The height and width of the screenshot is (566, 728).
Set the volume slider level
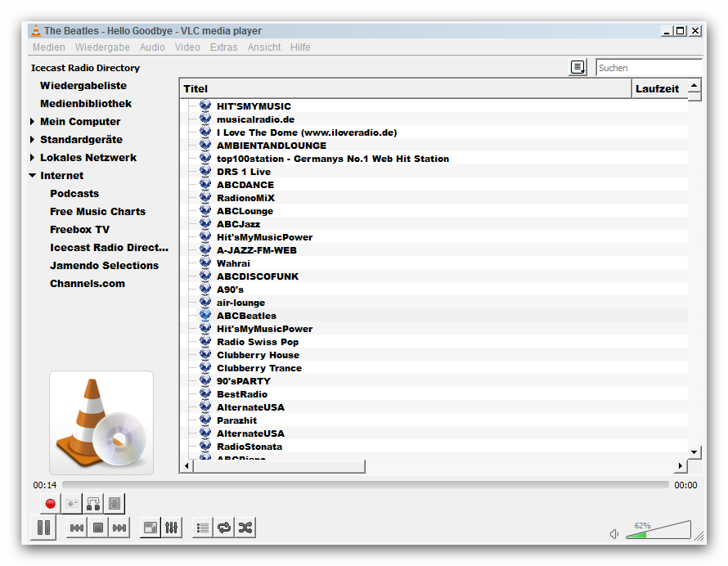(658, 530)
